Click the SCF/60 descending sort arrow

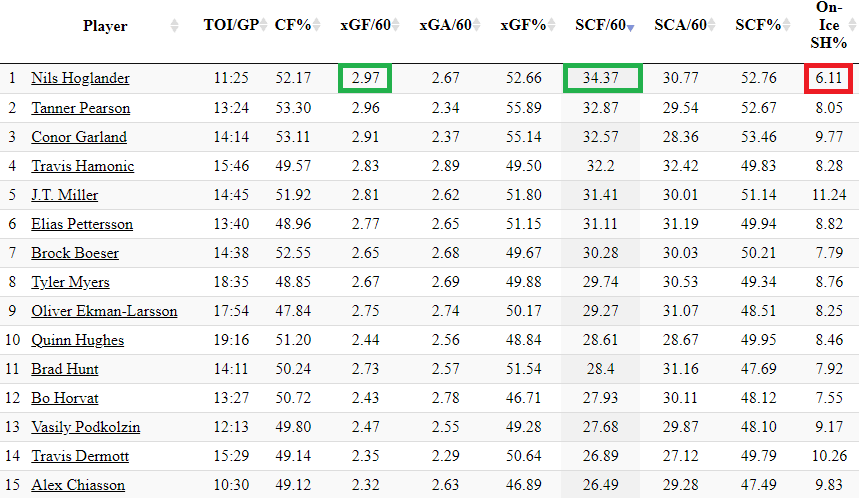tap(630, 26)
